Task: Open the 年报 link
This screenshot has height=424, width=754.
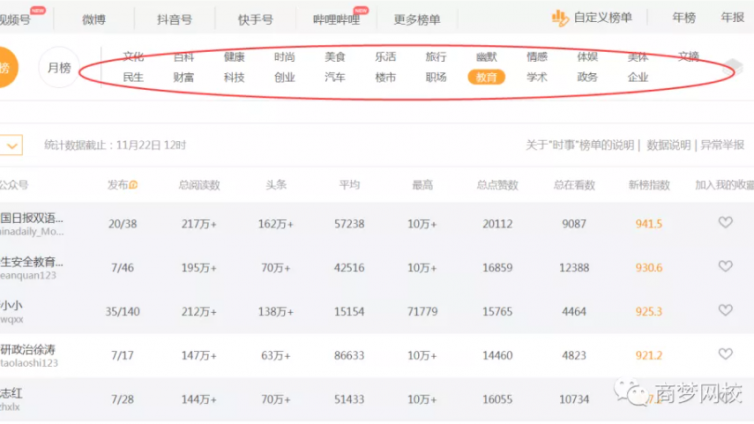Action: (732, 18)
